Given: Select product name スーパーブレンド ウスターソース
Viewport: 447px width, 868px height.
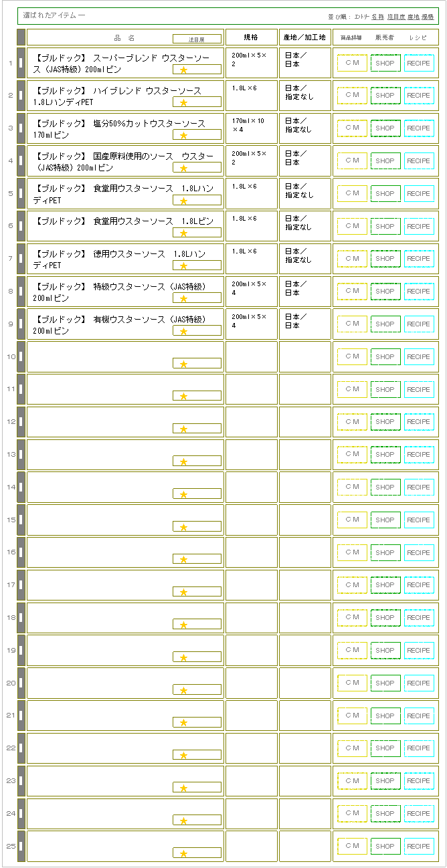Looking at the screenshot, I should 121,64.
